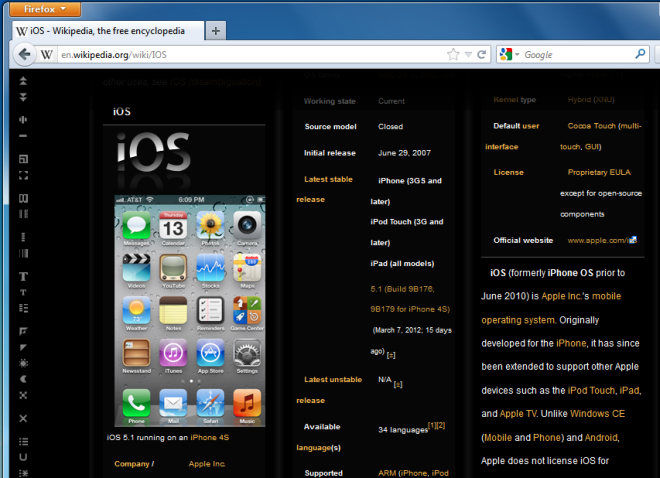Open the iPhone link in the intro paragraph

[x=571, y=343]
